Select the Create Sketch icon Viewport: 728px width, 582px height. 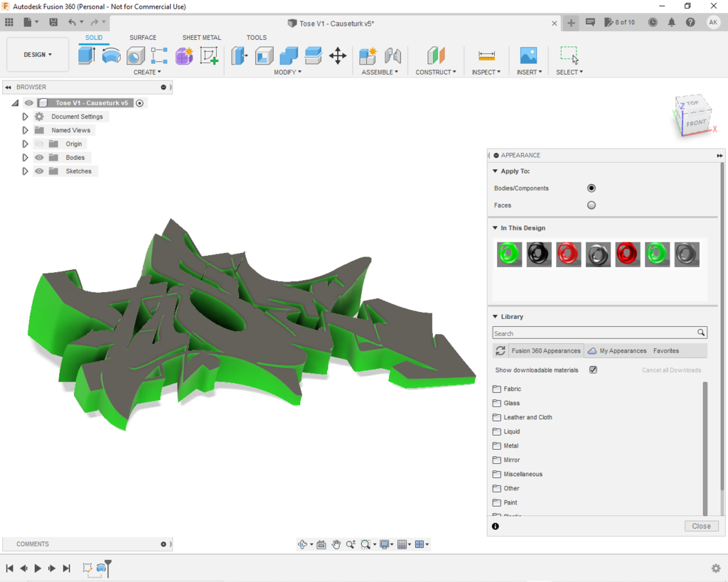208,55
